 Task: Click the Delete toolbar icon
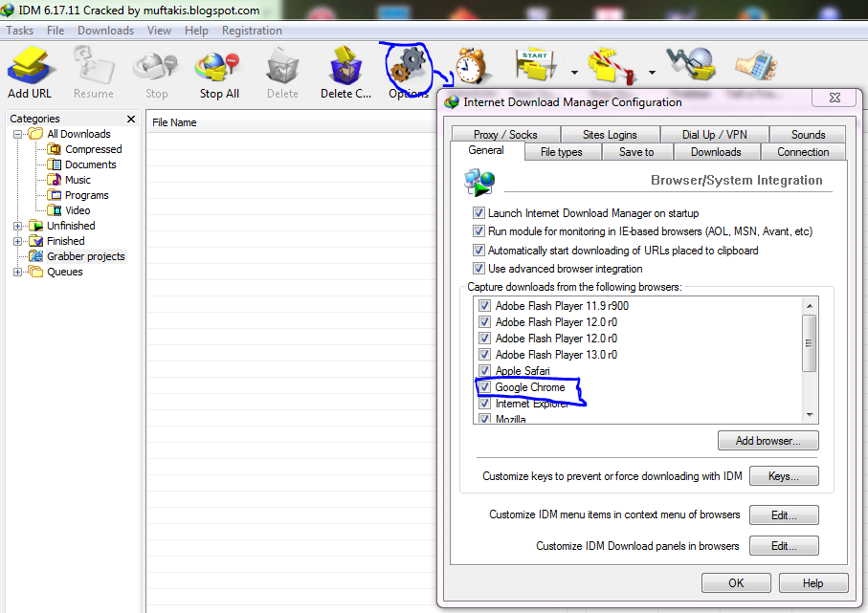coord(282,66)
